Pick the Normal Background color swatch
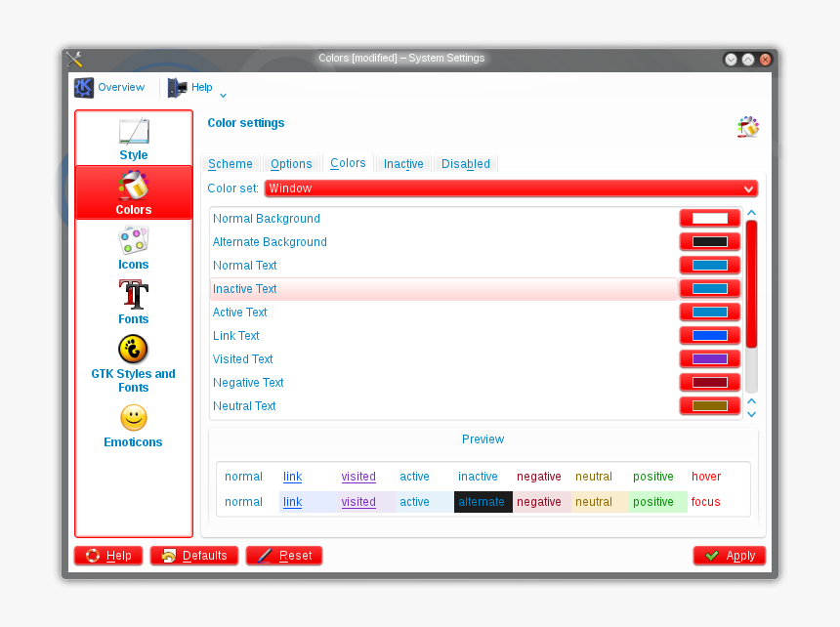The image size is (840, 627). 710,219
